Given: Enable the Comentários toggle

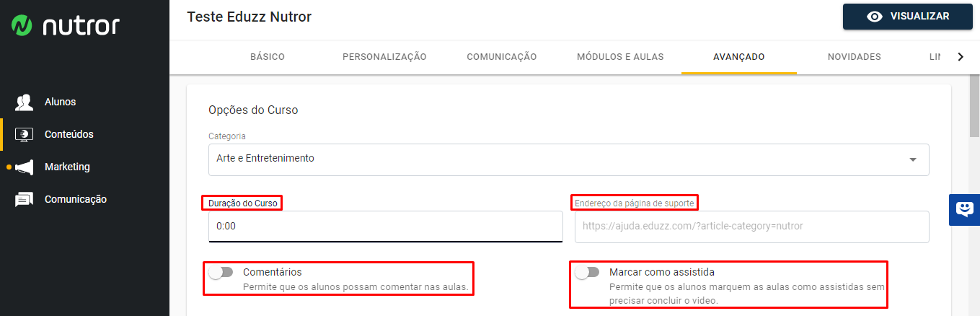Looking at the screenshot, I should pyautogui.click(x=221, y=273).
